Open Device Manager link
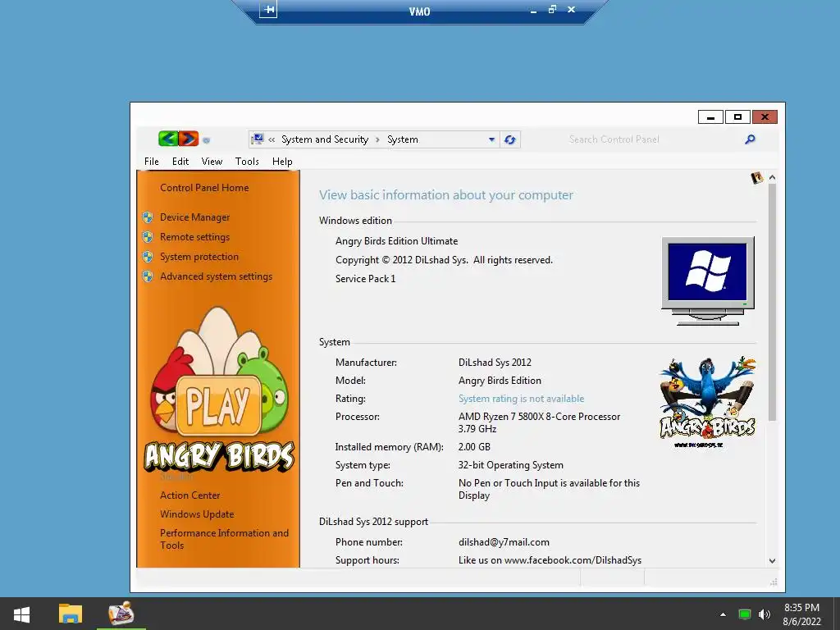The width and height of the screenshot is (840, 630). point(194,217)
